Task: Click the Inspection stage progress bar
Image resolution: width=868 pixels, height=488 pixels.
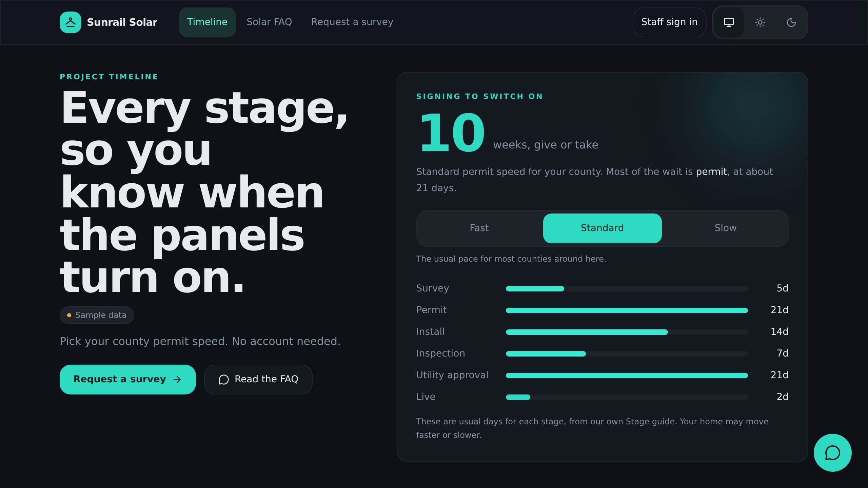Action: (627, 354)
